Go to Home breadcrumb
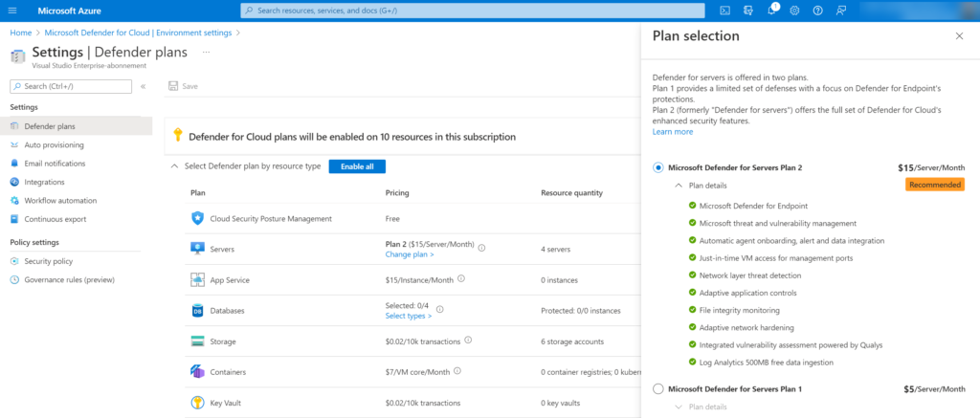This screenshot has width=980, height=418. click(21, 33)
